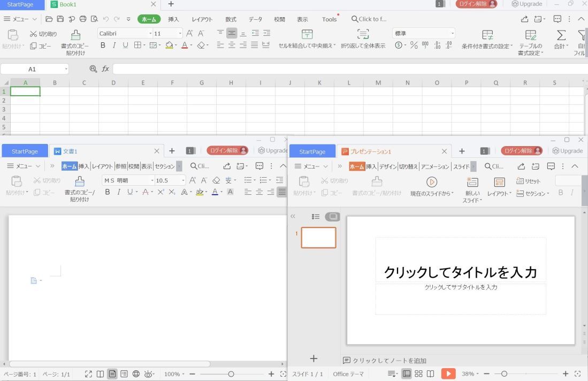Toggle underline in the Writer toolbar
588x381 pixels.
pyautogui.click(x=129, y=192)
